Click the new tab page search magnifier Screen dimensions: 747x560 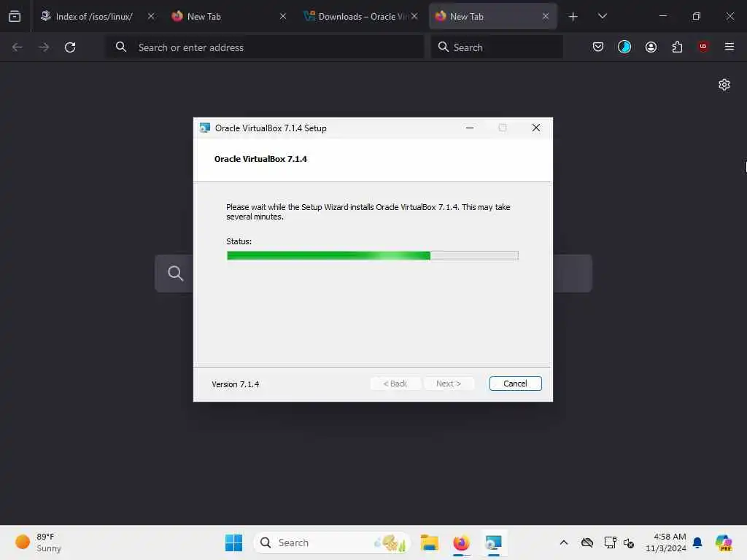(x=175, y=273)
